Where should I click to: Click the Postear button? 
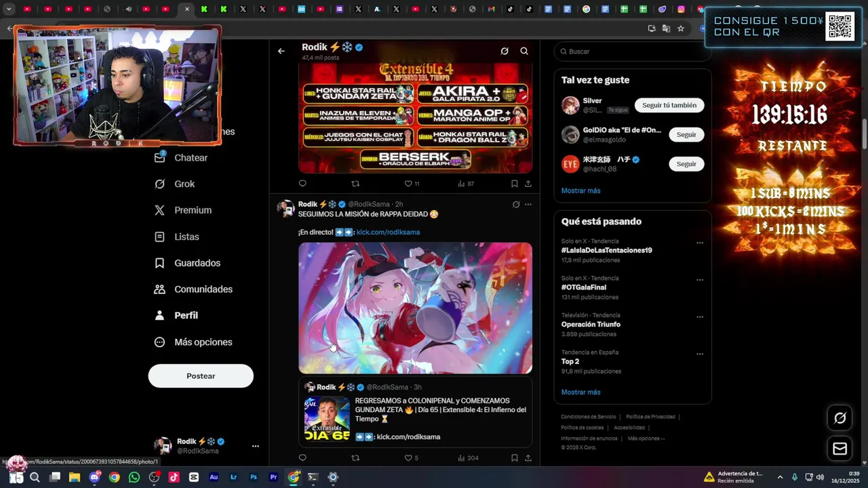[201, 376]
